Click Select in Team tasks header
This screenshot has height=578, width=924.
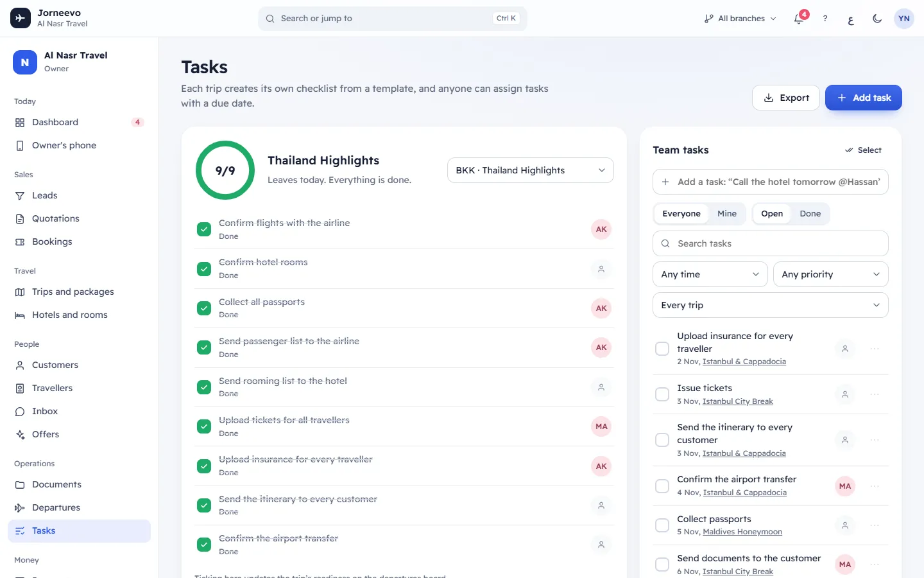864,150
